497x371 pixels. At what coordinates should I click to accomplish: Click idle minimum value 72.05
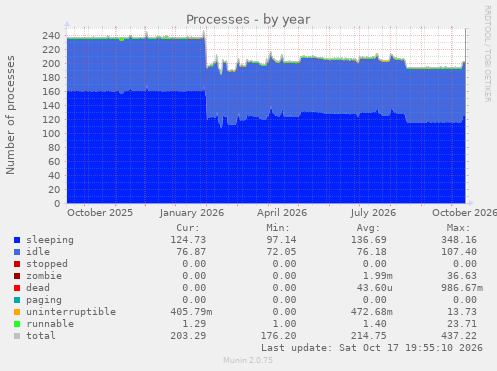[x=281, y=252]
